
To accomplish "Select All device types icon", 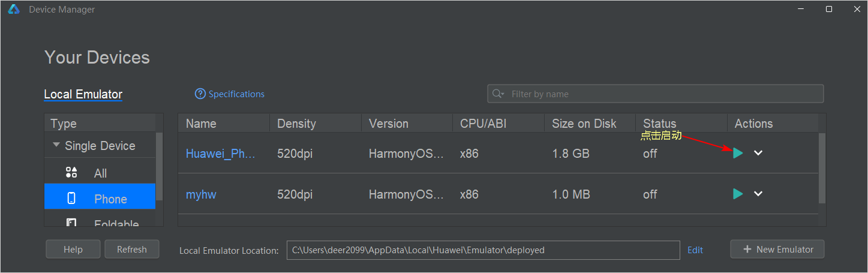I will click(71, 173).
